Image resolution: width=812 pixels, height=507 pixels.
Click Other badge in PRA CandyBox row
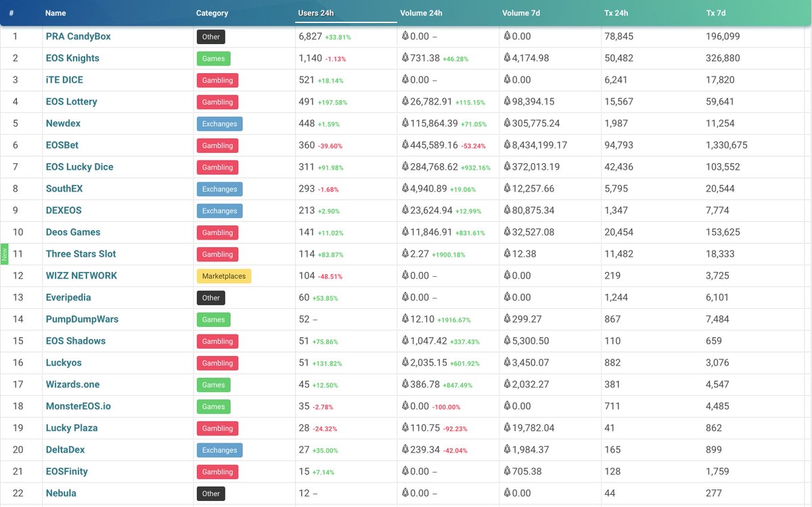point(210,37)
